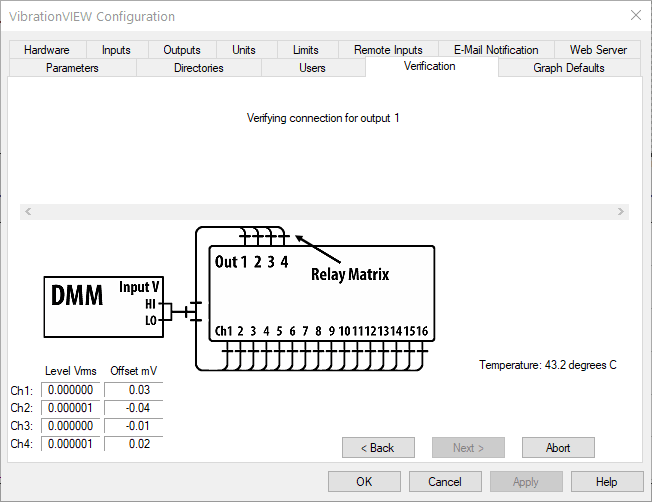The width and height of the screenshot is (652, 502).
Task: Click the Ch2 Offset mV value -0.04
Action: pos(133,408)
